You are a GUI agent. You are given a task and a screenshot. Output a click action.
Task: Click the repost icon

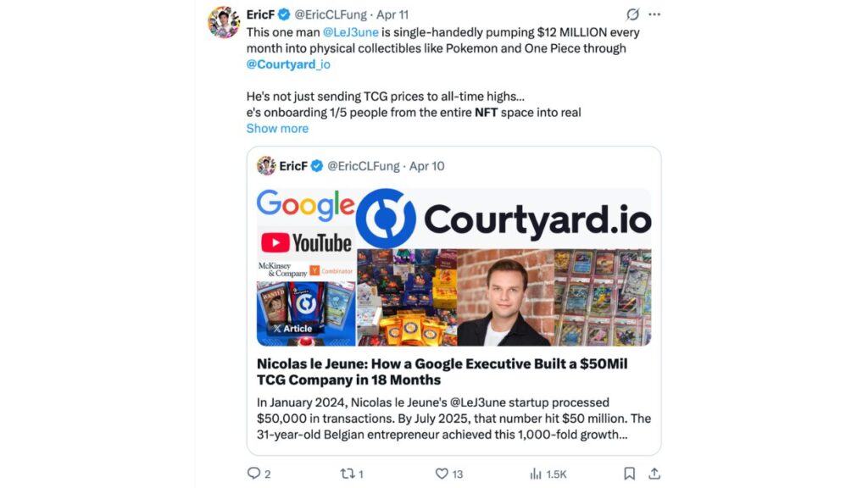tap(348, 474)
